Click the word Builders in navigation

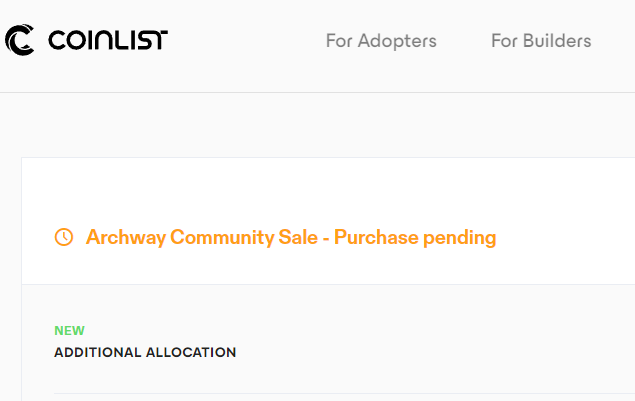point(557,41)
